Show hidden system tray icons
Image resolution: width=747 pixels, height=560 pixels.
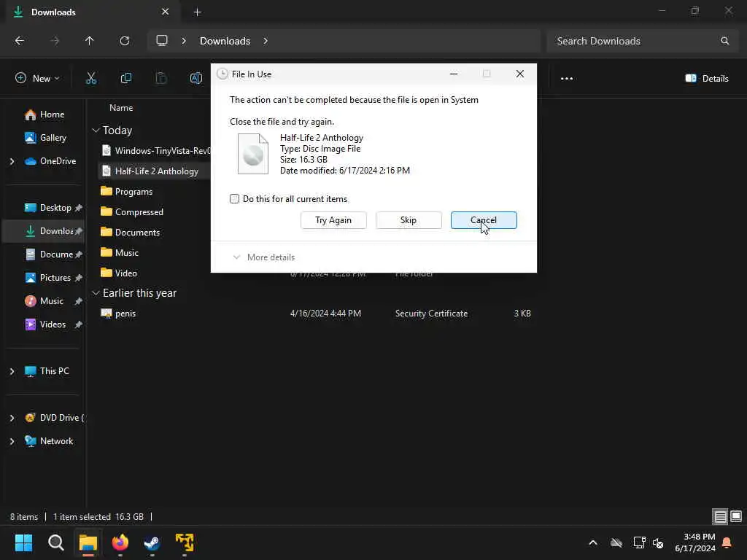tap(593, 542)
